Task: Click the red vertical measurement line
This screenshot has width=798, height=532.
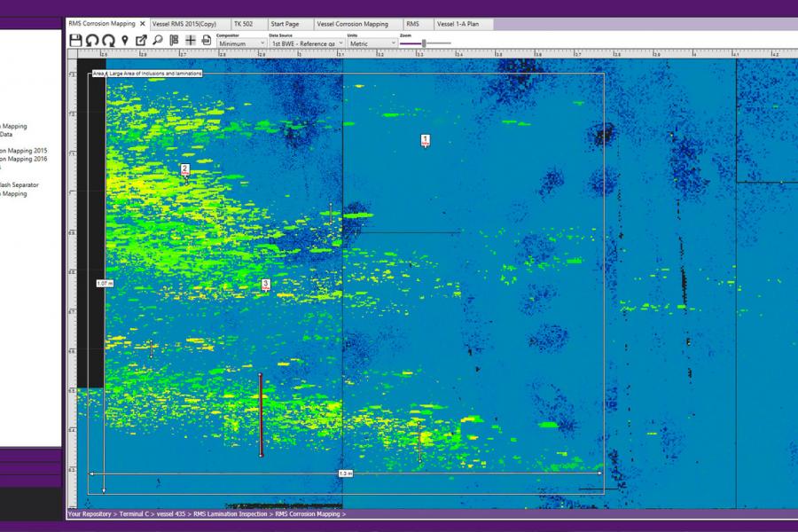Action: (261, 416)
